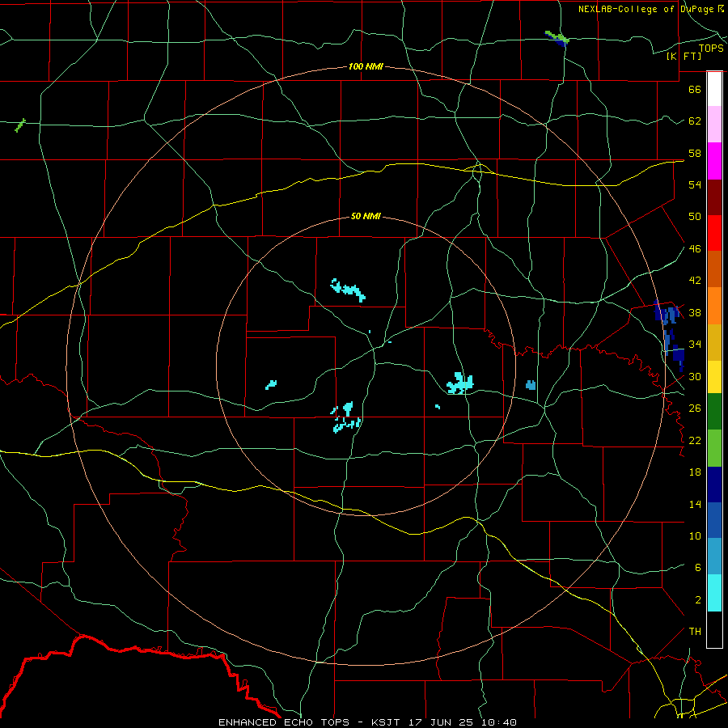Click the navy echo cluster at the 100 NMI ring's east edge
This screenshot has width=728, height=728.
tap(670, 334)
